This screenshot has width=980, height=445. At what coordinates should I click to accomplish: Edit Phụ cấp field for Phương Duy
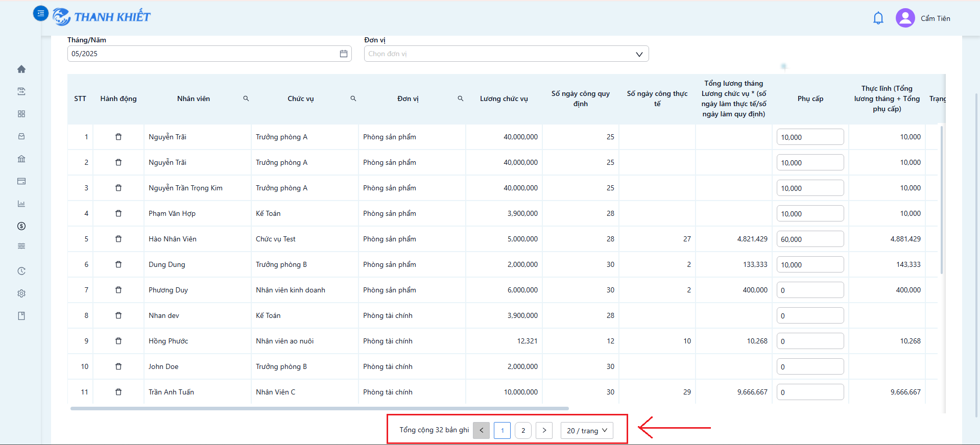(810, 290)
